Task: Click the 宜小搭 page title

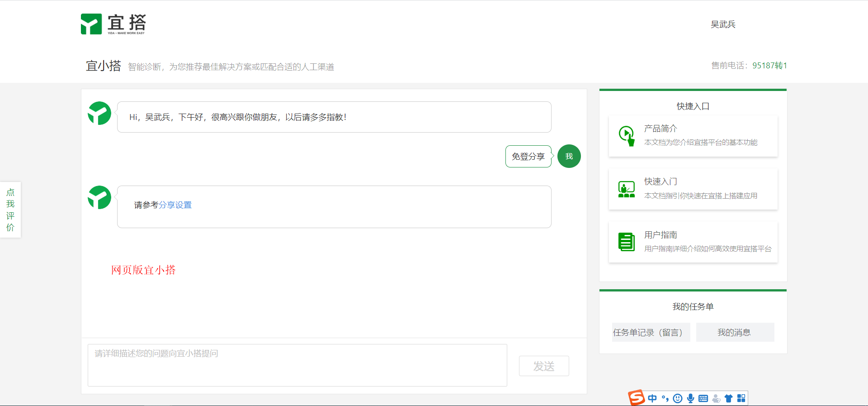Action: (104, 66)
